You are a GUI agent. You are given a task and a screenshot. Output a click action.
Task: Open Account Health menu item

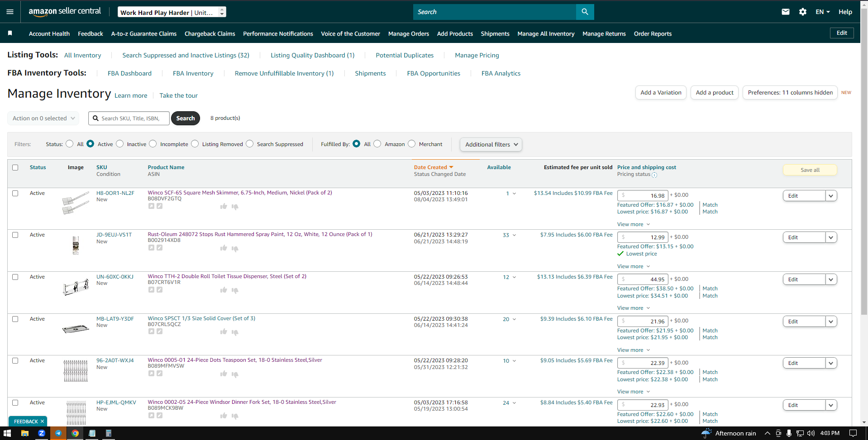49,34
